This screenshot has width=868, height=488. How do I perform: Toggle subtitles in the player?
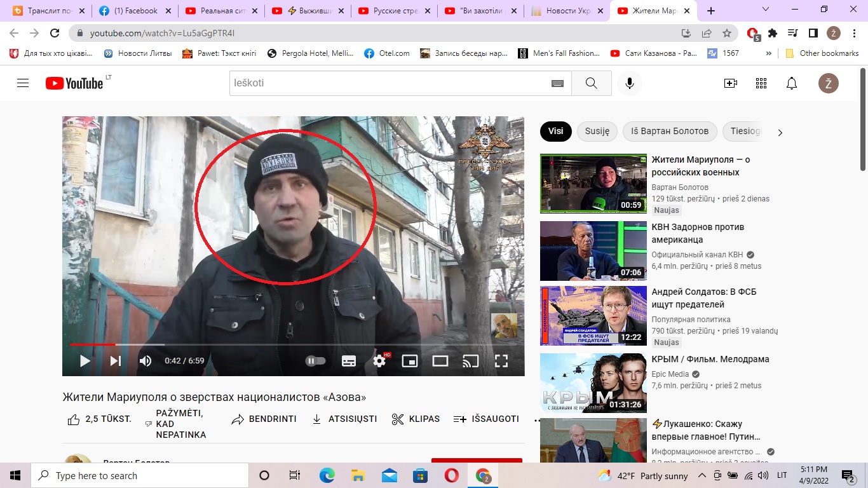[349, 361]
